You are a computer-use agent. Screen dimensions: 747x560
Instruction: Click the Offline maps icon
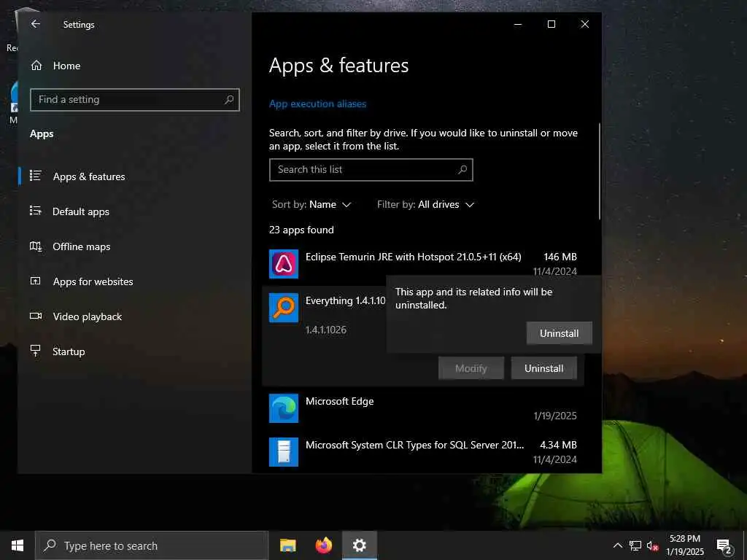[x=36, y=246]
